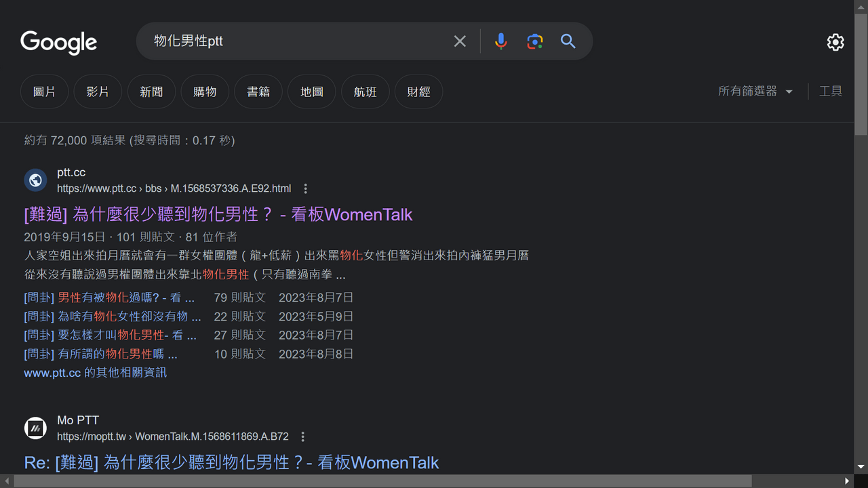Click ptt.cc globe favicon
The height and width of the screenshot is (488, 868).
pos(35,180)
